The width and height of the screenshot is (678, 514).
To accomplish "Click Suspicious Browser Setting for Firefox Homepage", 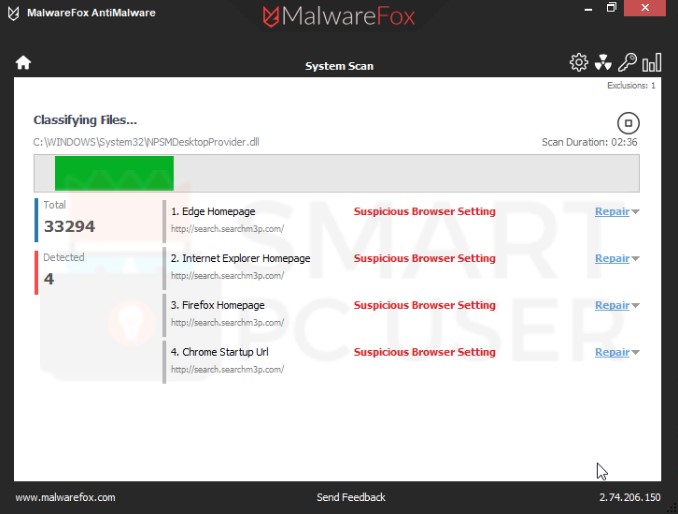I will (425, 305).
